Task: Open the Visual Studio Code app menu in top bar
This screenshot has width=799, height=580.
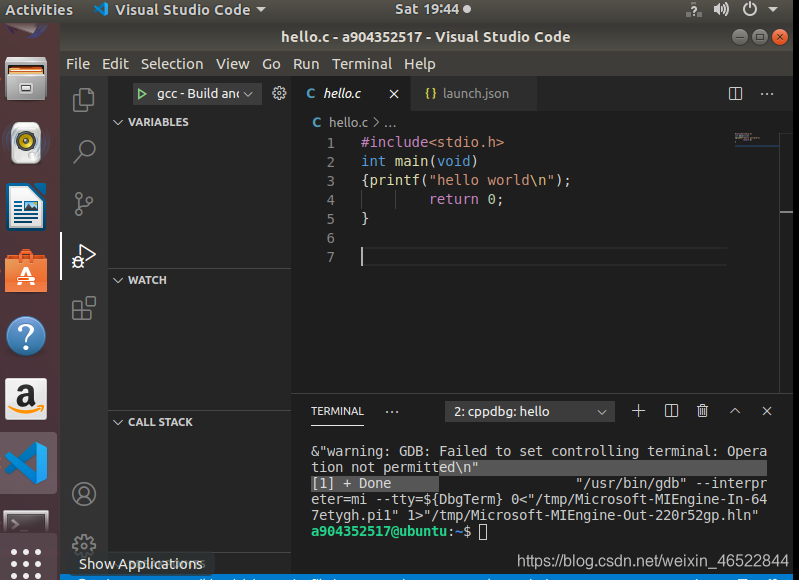Action: pos(180,9)
